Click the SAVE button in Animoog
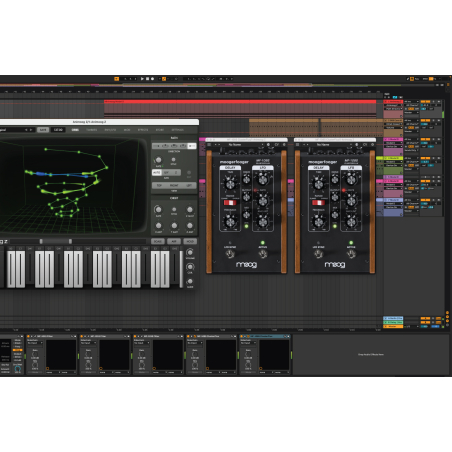Image resolution: width=452 pixels, height=452 pixels. coord(43,130)
